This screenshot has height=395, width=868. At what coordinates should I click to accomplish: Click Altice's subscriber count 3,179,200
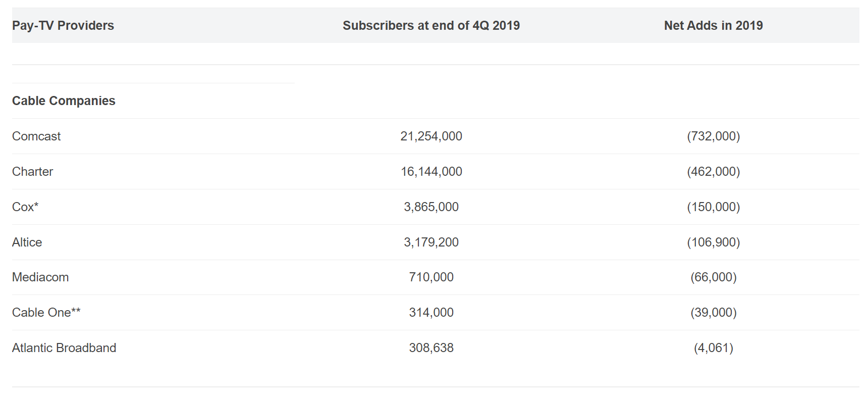pyautogui.click(x=431, y=242)
